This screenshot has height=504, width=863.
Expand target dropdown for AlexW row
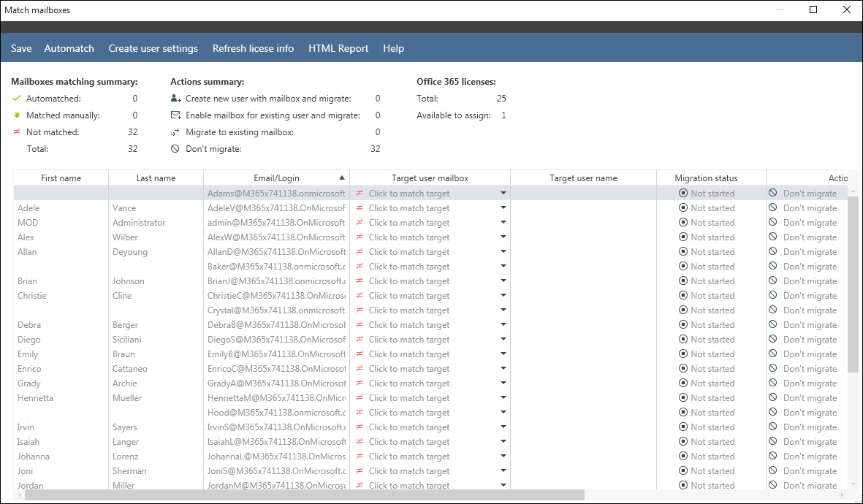pos(503,237)
